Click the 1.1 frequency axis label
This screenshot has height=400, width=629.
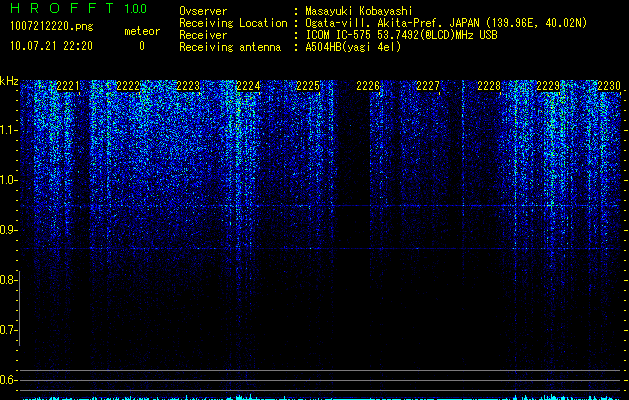[9, 130]
